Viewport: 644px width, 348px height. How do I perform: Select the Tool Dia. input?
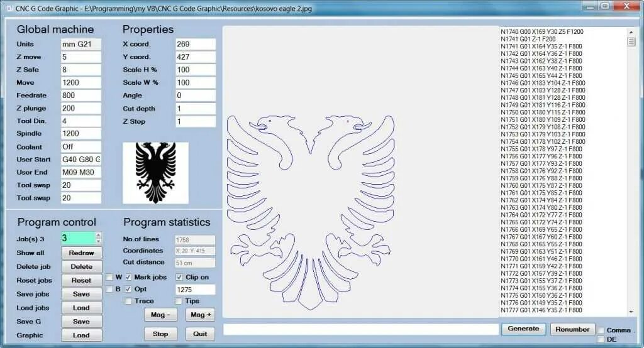point(81,121)
